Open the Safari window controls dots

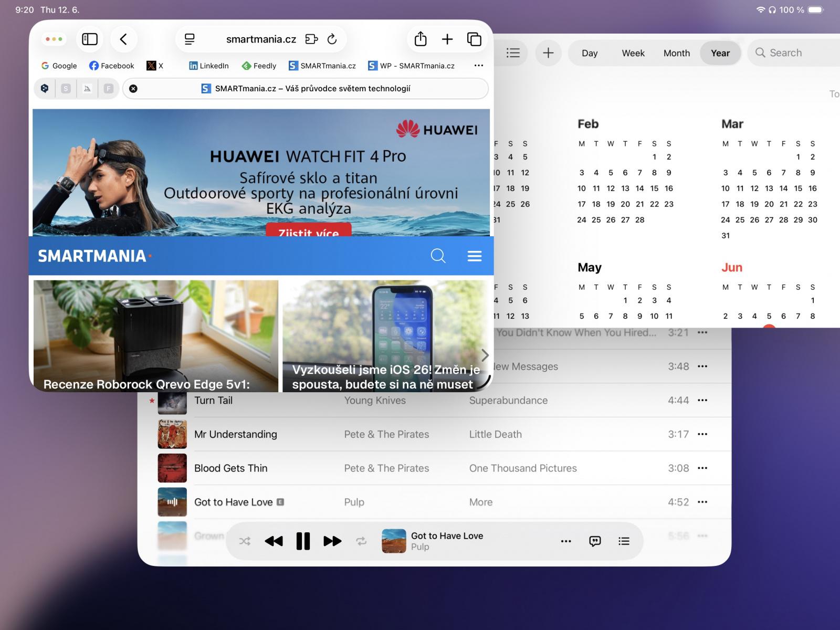pyautogui.click(x=54, y=39)
